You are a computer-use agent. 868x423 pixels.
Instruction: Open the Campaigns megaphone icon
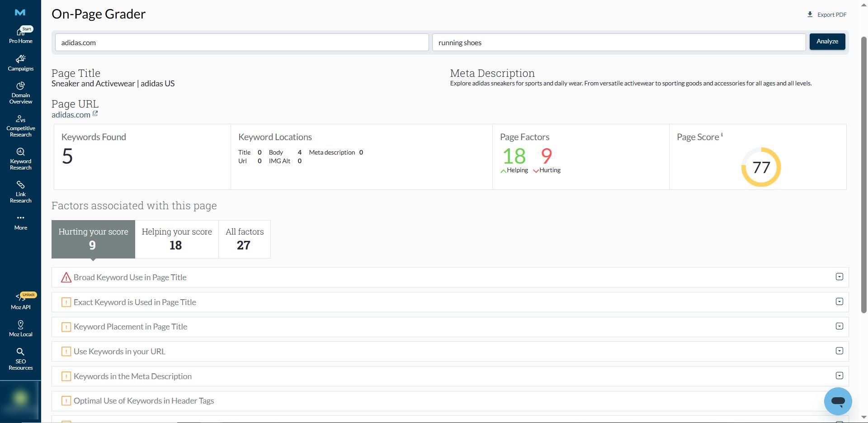point(20,59)
